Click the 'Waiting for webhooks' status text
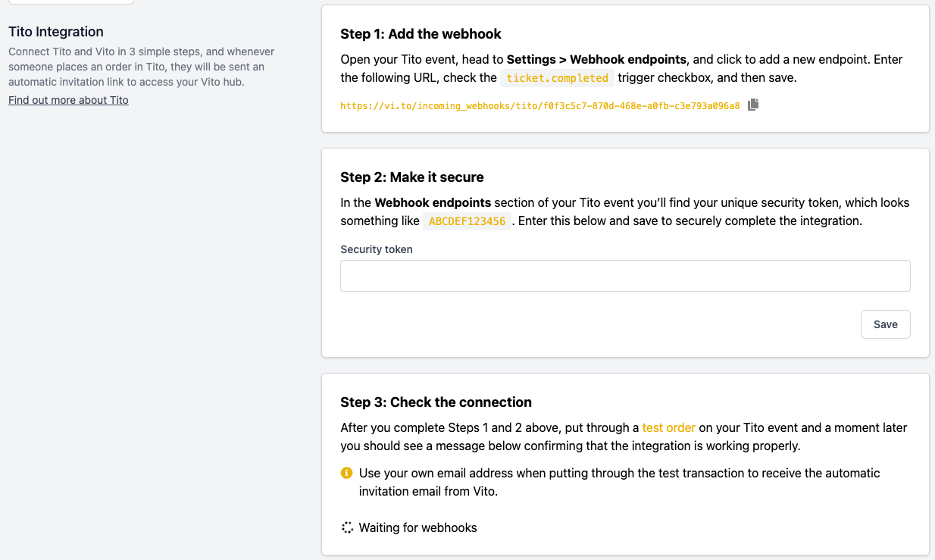 (417, 527)
